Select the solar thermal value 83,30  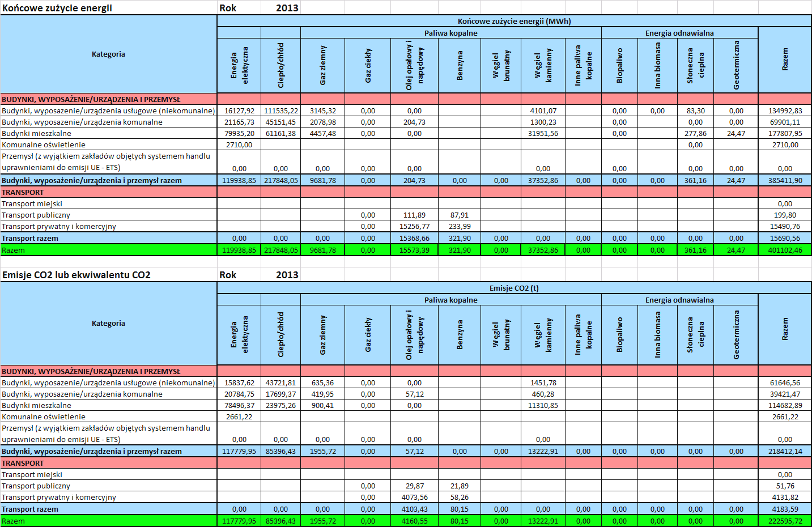tap(695, 110)
